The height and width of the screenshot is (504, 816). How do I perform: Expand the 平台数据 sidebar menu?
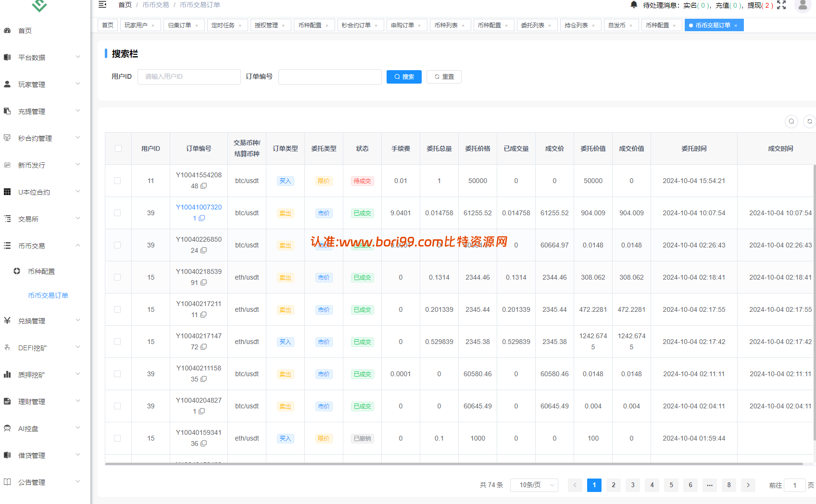(x=45, y=57)
